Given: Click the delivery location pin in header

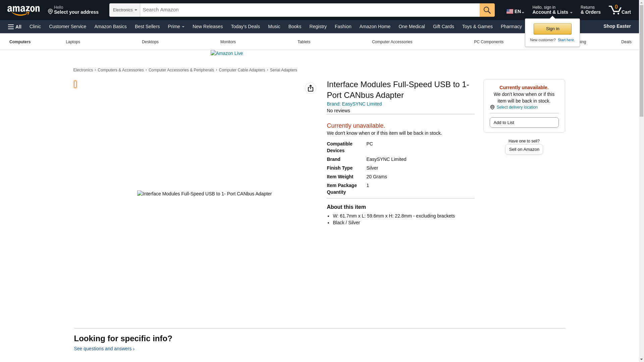Looking at the screenshot, I should (51, 12).
